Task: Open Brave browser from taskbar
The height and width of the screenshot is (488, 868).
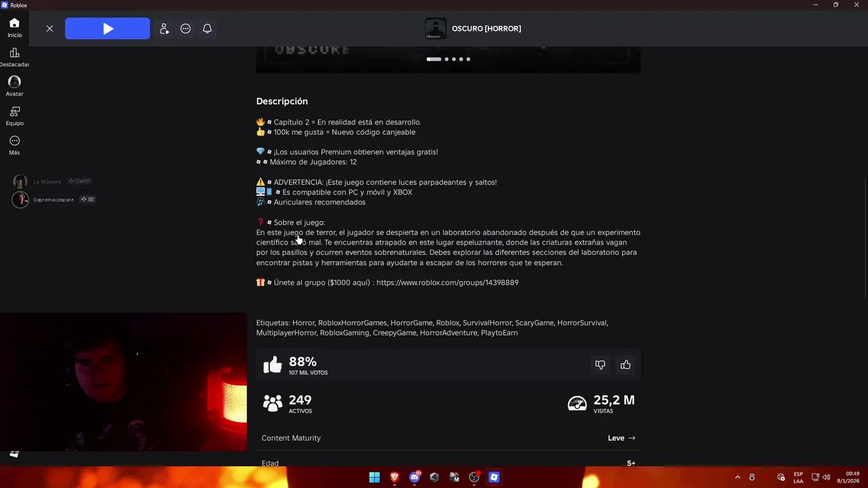Action: coord(394,477)
